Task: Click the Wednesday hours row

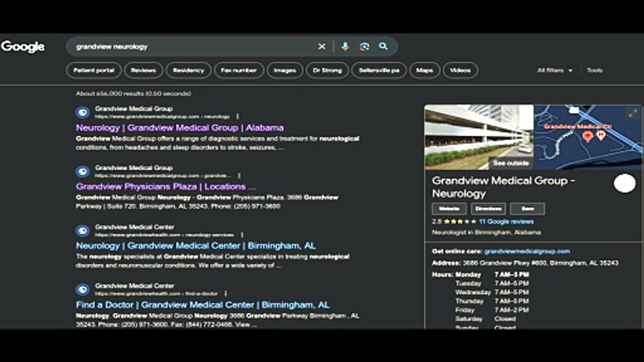Action: (x=492, y=292)
